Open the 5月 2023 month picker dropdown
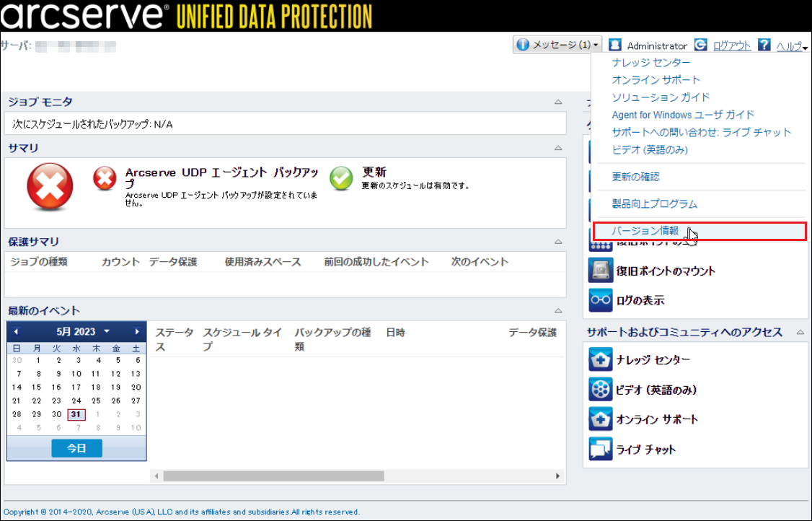 click(107, 331)
